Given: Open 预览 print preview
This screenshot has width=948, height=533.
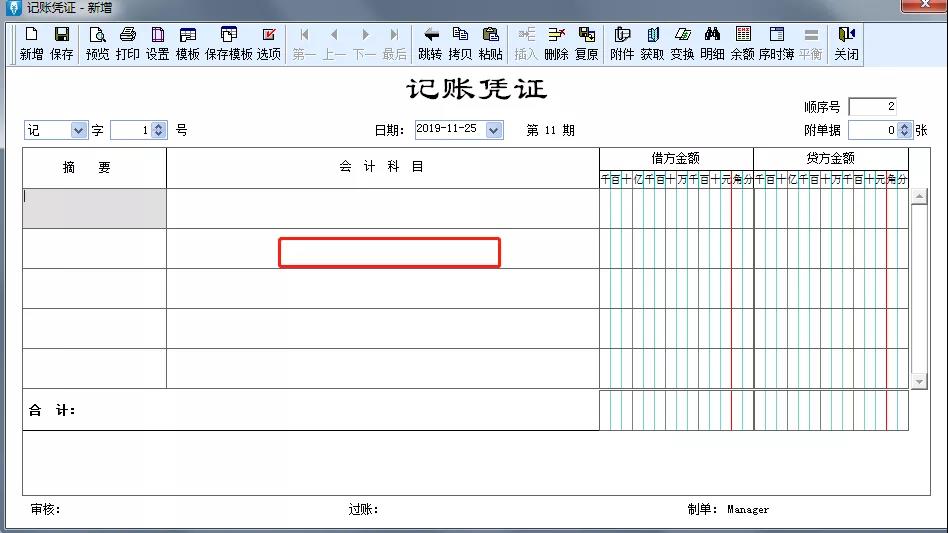Looking at the screenshot, I should click(97, 43).
